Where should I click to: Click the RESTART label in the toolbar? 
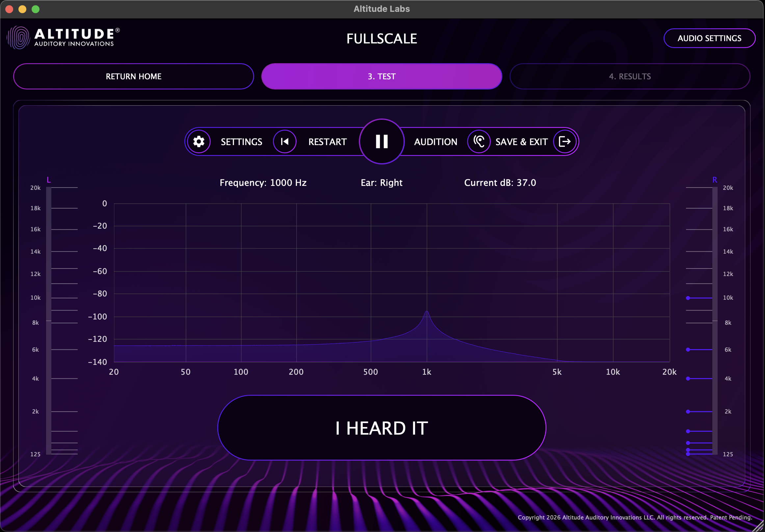tap(328, 141)
